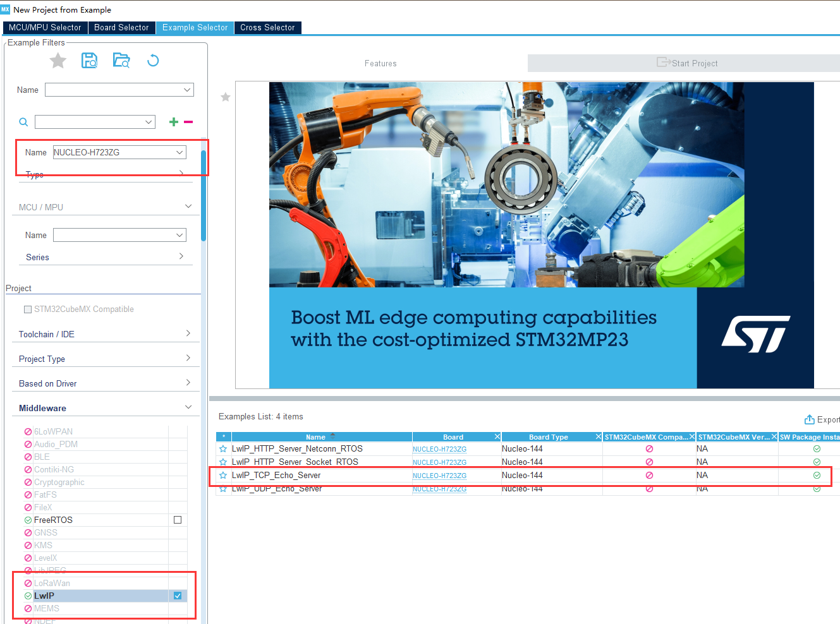Sort examples by the Name column header
Image resolution: width=840 pixels, height=624 pixels.
[322, 437]
